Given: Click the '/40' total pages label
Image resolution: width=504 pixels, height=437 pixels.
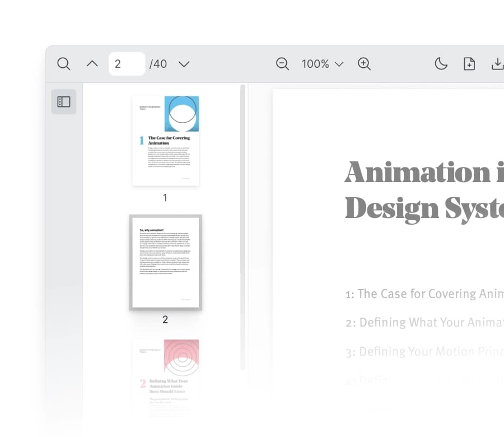Looking at the screenshot, I should [x=158, y=64].
